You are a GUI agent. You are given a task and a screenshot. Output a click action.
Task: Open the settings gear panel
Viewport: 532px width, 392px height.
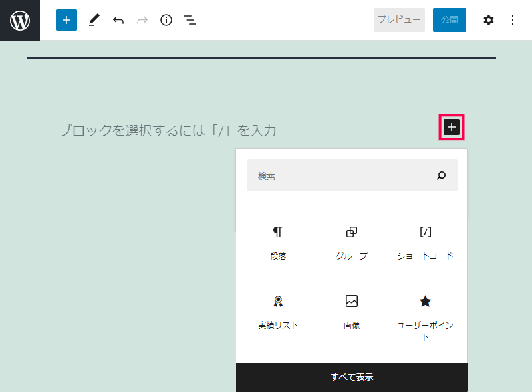(x=489, y=20)
